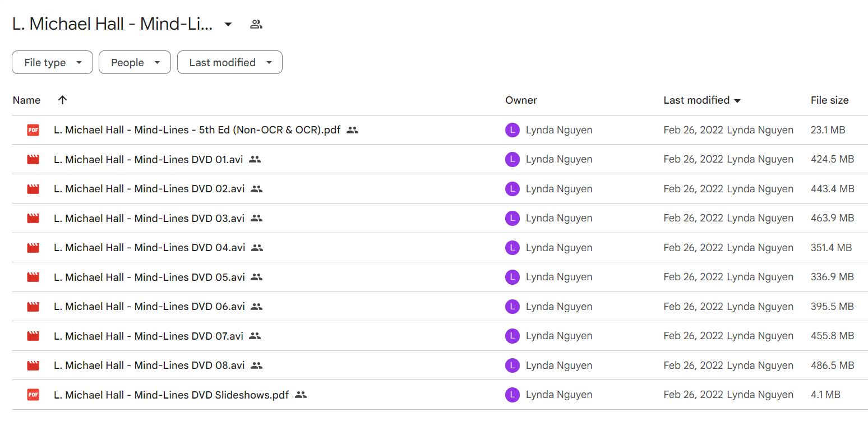Click the Feb 26, 2022 date in DVD 06.avi row
The width and height of the screenshot is (868, 435).
(x=693, y=307)
